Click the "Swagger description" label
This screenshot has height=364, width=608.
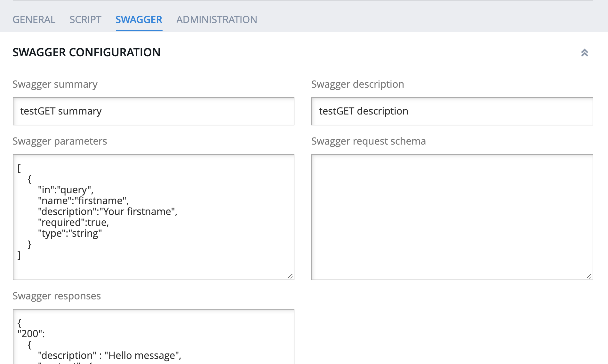coord(357,84)
